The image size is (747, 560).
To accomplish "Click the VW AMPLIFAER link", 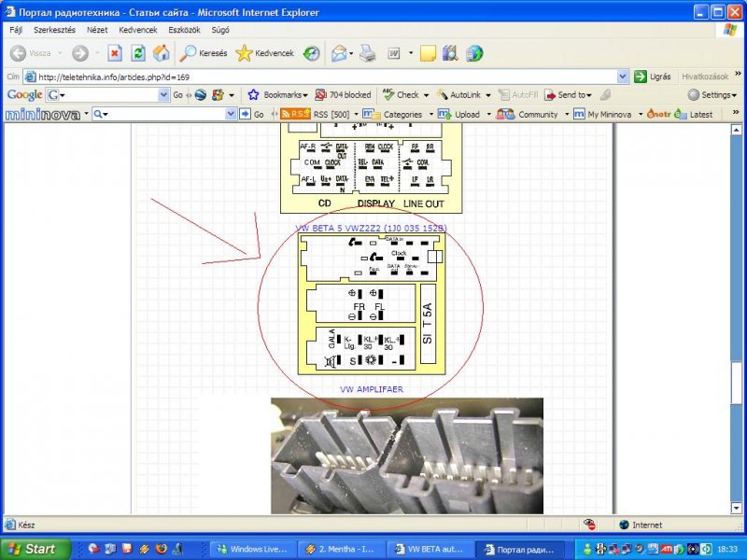I will (x=371, y=389).
